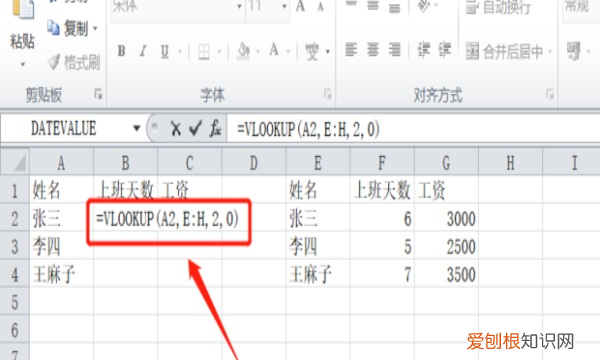Open the font size dropdown
600x360 pixels.
click(284, 7)
